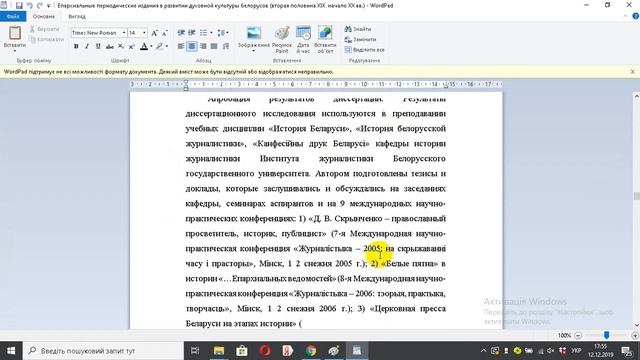Dismiss the yellow WordPad format warning bar
The image size is (640, 360).
(x=633, y=71)
